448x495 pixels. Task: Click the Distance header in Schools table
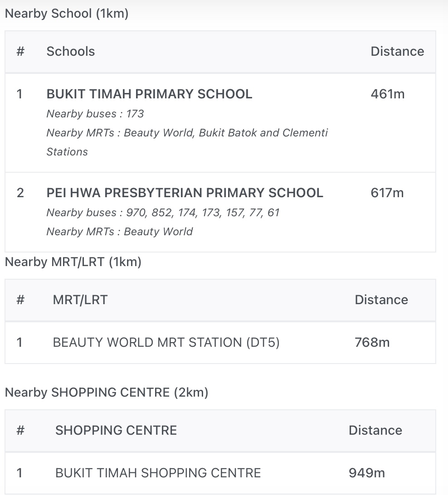(397, 51)
